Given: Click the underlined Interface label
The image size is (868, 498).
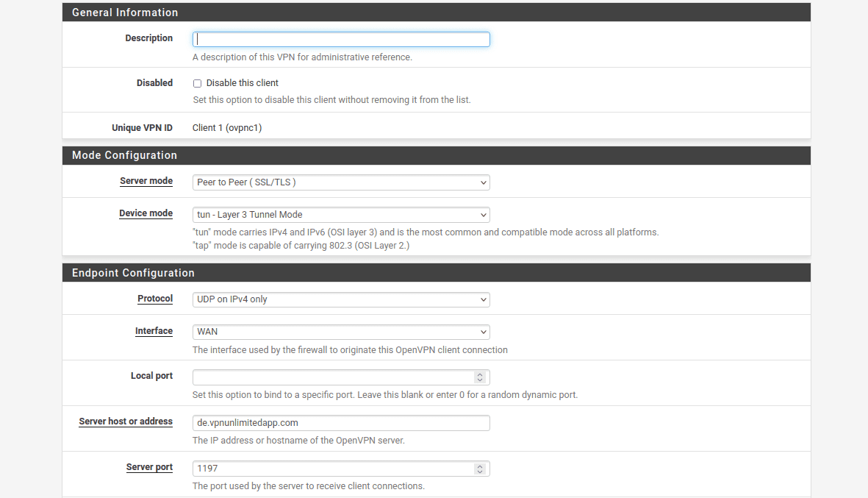Looking at the screenshot, I should coord(154,331).
